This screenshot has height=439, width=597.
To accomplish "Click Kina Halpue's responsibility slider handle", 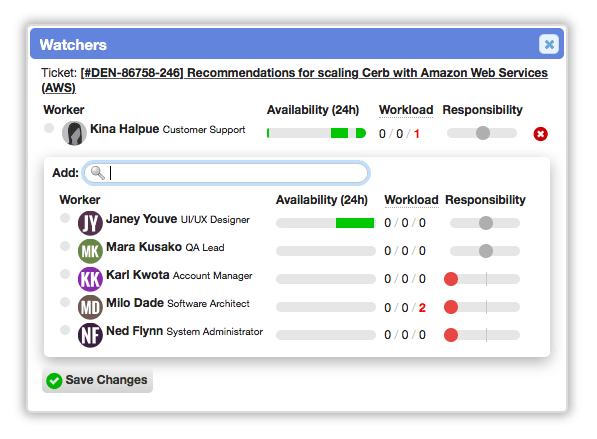I will click(483, 133).
